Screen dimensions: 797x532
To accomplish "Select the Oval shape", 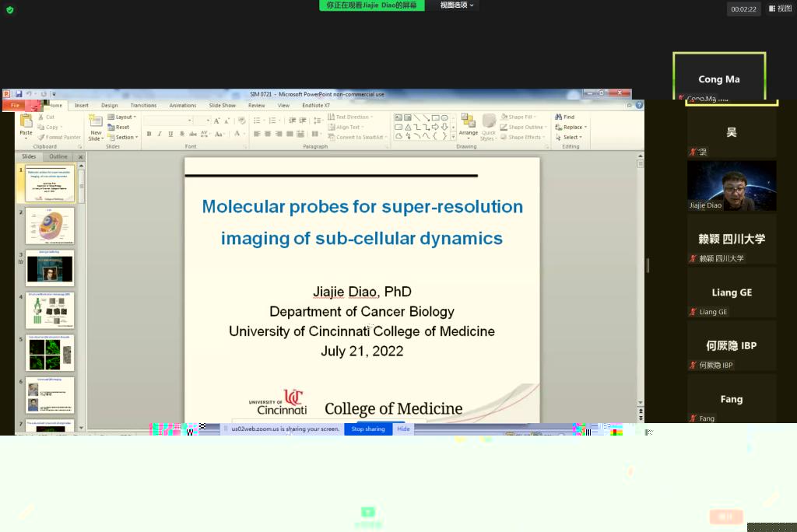I will [x=444, y=118].
